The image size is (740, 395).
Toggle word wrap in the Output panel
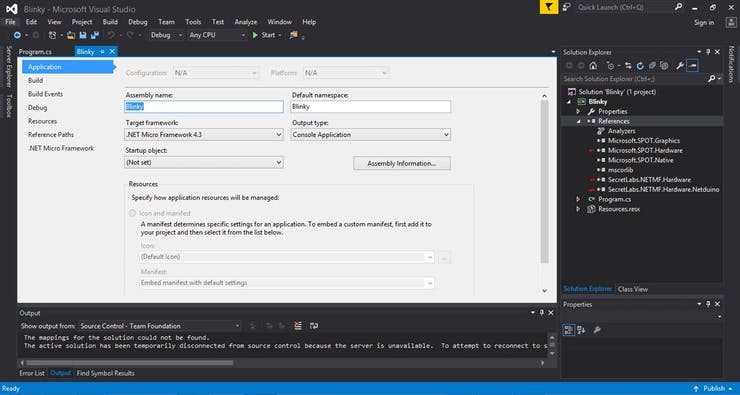click(x=314, y=326)
